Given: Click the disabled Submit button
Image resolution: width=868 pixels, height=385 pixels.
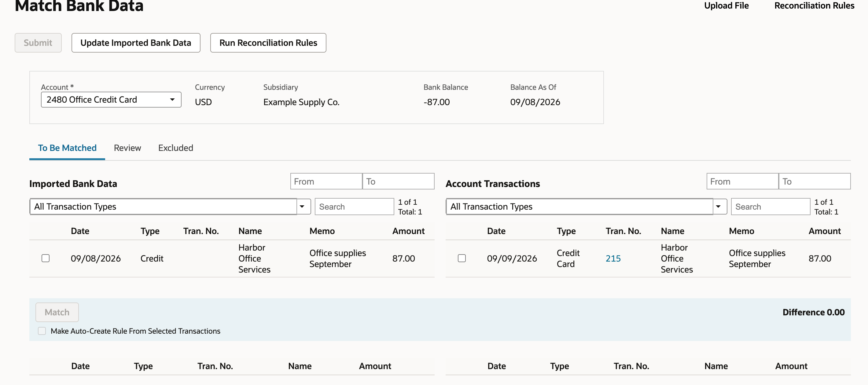Looking at the screenshot, I should (38, 43).
